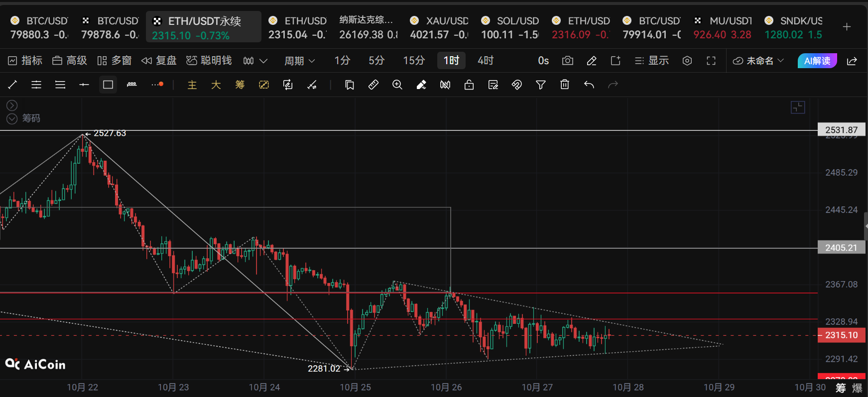Toggle the 大 large-order indicator
Viewport: 868px width, 397px height.
216,85
